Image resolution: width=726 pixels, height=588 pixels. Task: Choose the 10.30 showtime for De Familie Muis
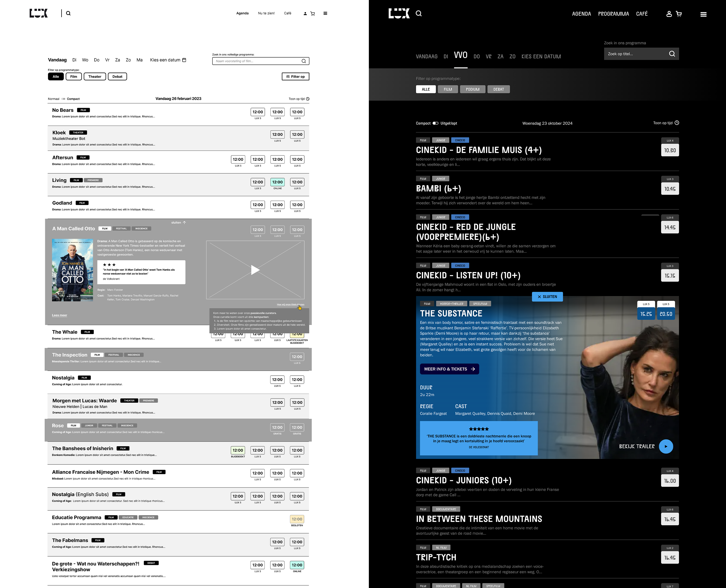tap(670, 150)
